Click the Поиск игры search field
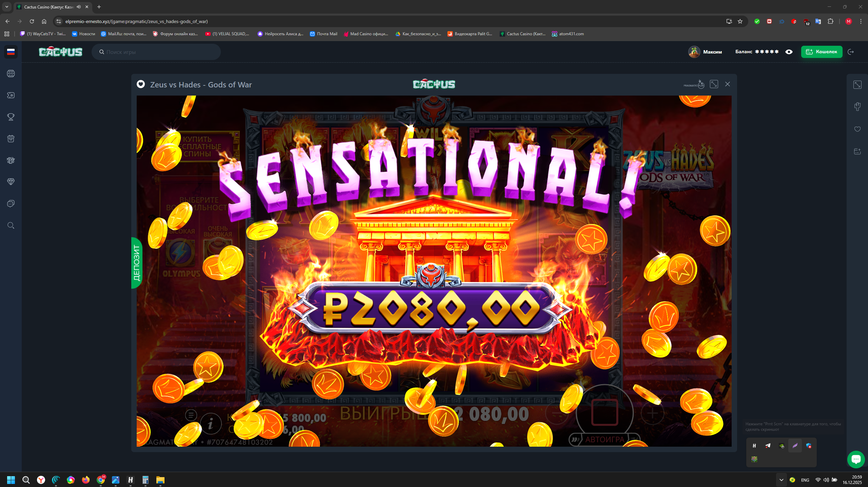 156,52
